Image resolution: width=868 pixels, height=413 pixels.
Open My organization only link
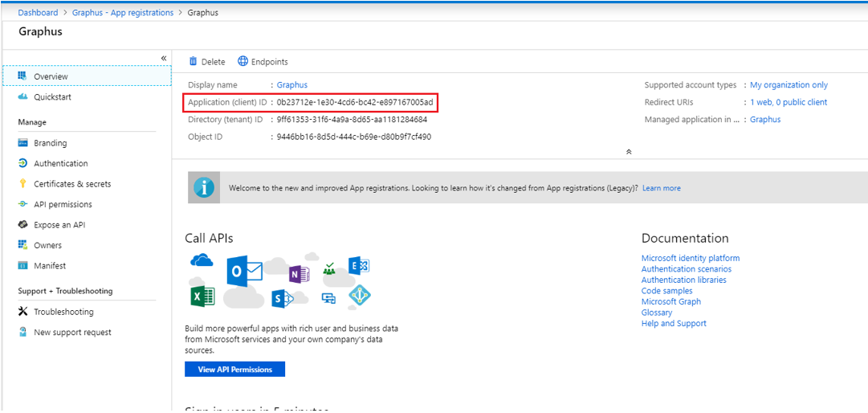pos(789,84)
